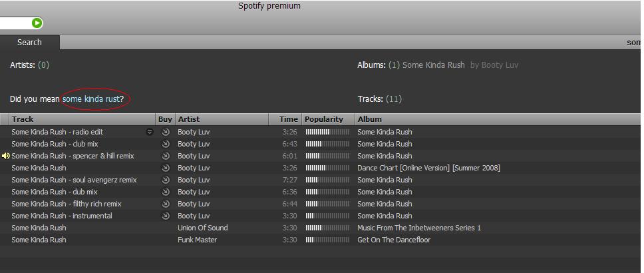This screenshot has width=644, height=273.
Task: Click buy icon for the dub mix track
Action: pyautogui.click(x=166, y=192)
